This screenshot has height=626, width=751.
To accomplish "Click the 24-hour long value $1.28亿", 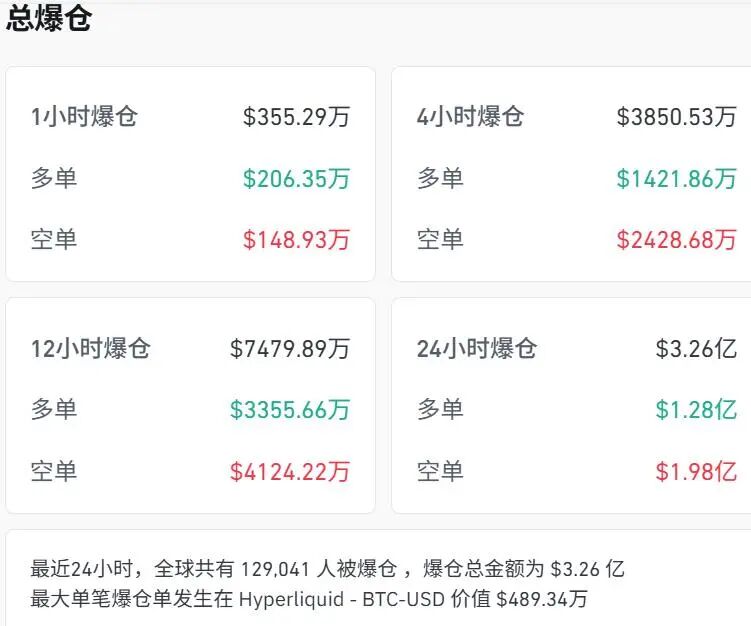I will 696,409.
